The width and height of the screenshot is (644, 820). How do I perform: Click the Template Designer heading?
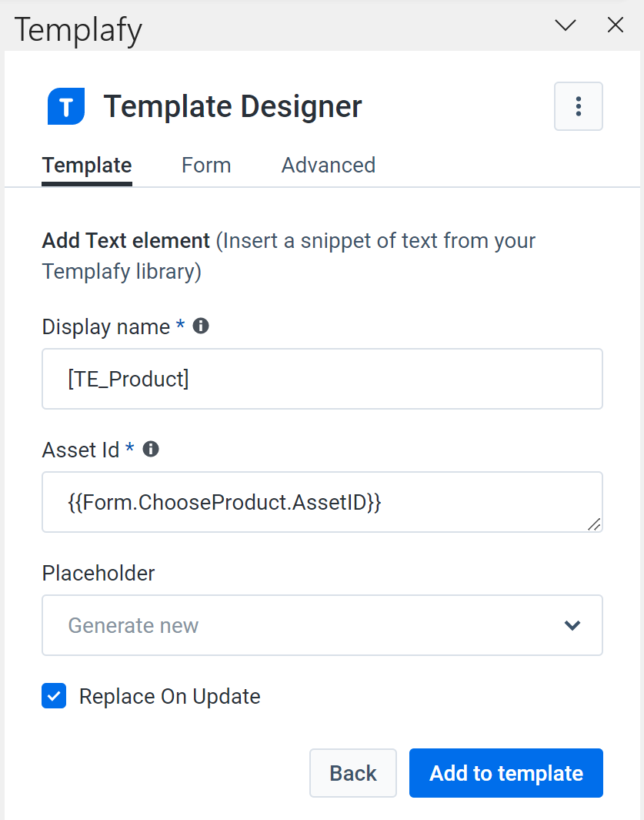pyautogui.click(x=232, y=106)
